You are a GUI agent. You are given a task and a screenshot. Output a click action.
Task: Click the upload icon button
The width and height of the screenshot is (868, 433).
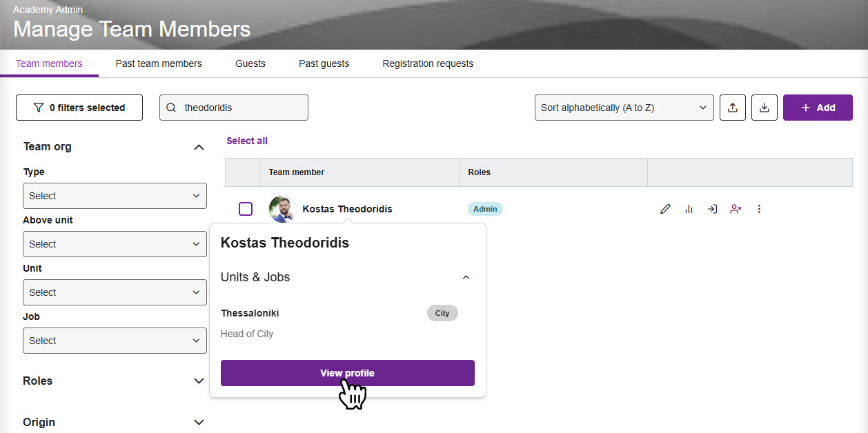point(733,108)
